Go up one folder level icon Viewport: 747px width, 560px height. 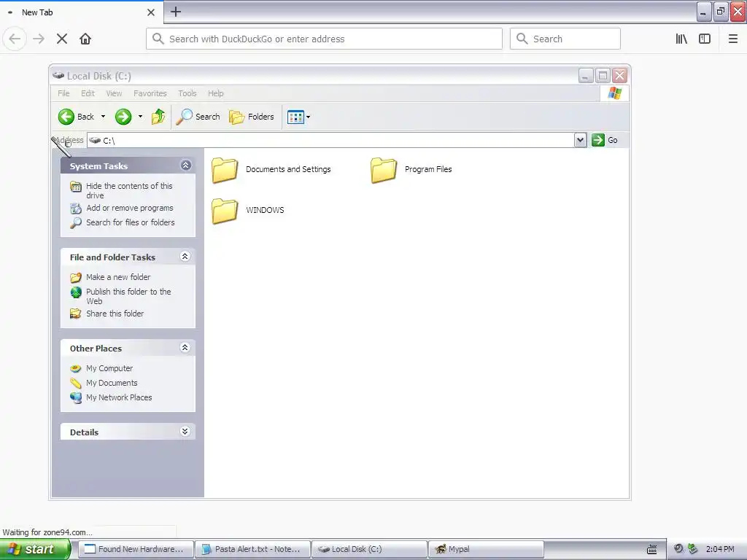pos(158,117)
